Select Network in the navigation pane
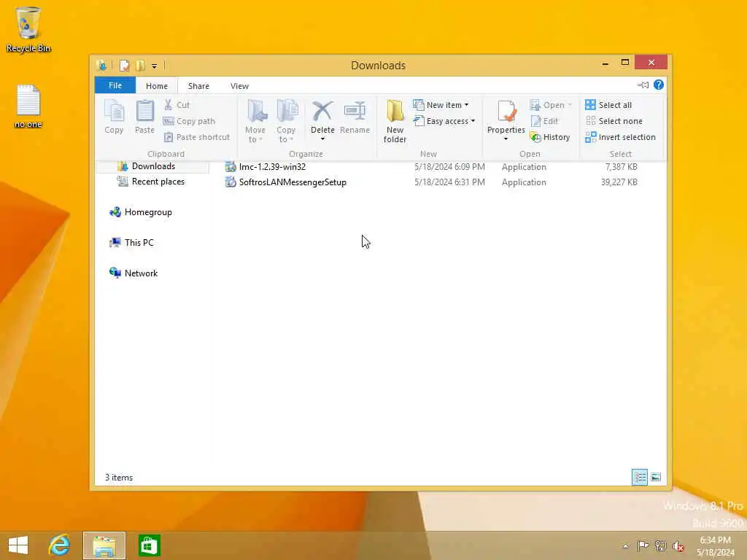Screen dimensions: 747x560 click(x=134, y=273)
